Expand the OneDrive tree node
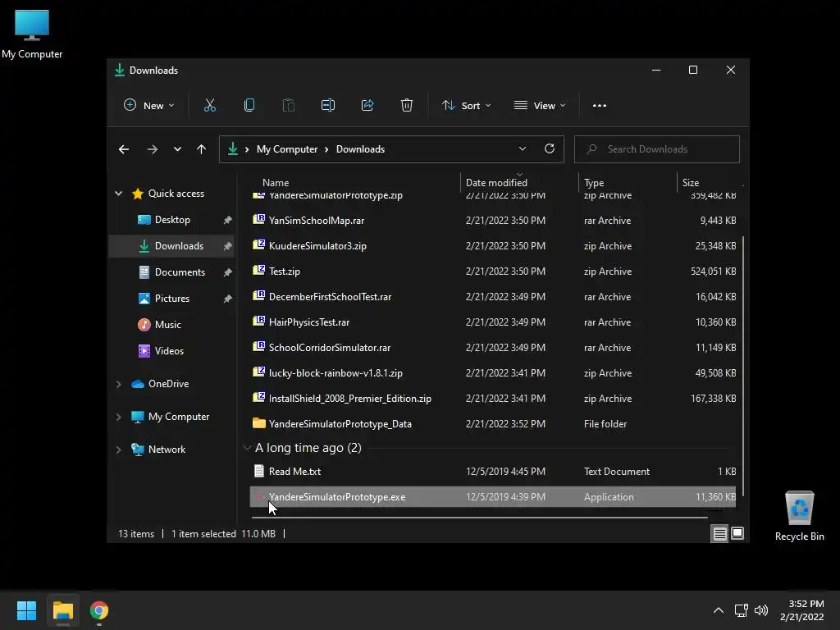This screenshot has width=840, height=630. [x=118, y=384]
